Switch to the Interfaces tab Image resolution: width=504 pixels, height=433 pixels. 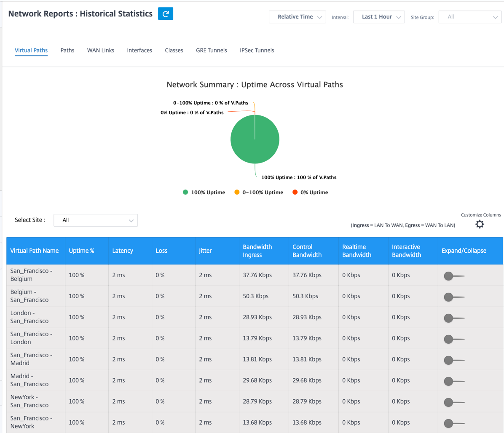click(139, 51)
